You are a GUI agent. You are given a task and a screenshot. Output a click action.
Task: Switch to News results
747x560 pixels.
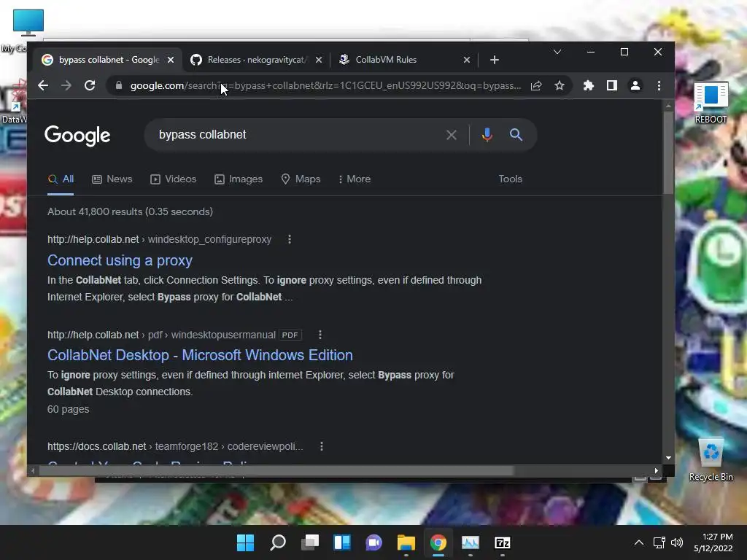click(112, 179)
